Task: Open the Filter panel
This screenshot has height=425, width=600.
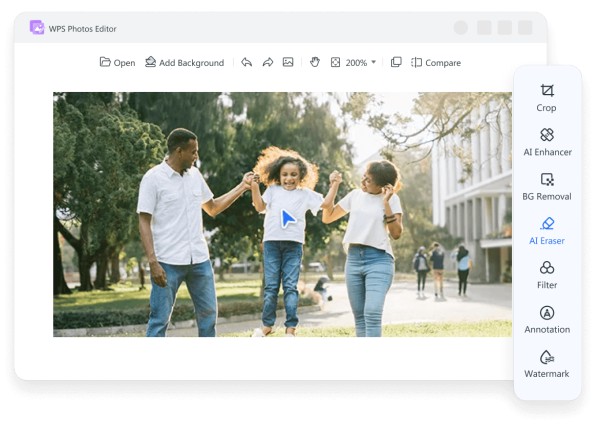Action: [547, 274]
